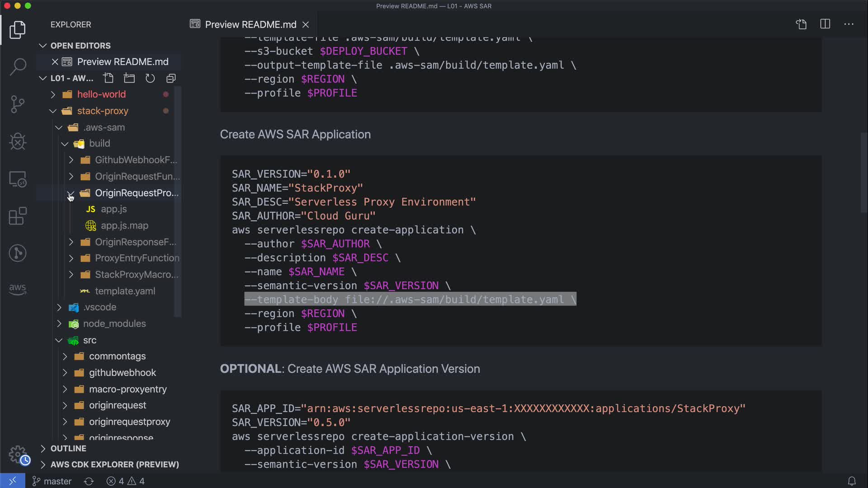868x488 pixels.
Task: Open template.yaml in the build folder
Action: (125, 291)
